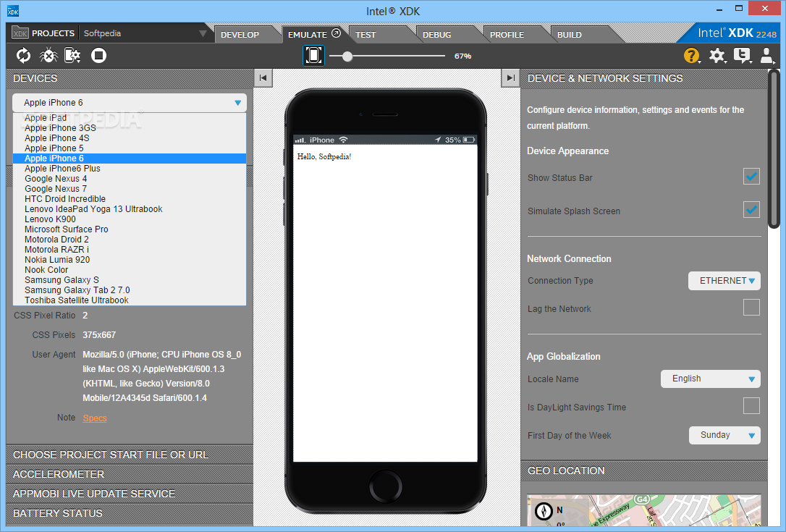The width and height of the screenshot is (786, 532).
Task: Select highlighted Apple iPhone 6 list entry
Action: 130,159
